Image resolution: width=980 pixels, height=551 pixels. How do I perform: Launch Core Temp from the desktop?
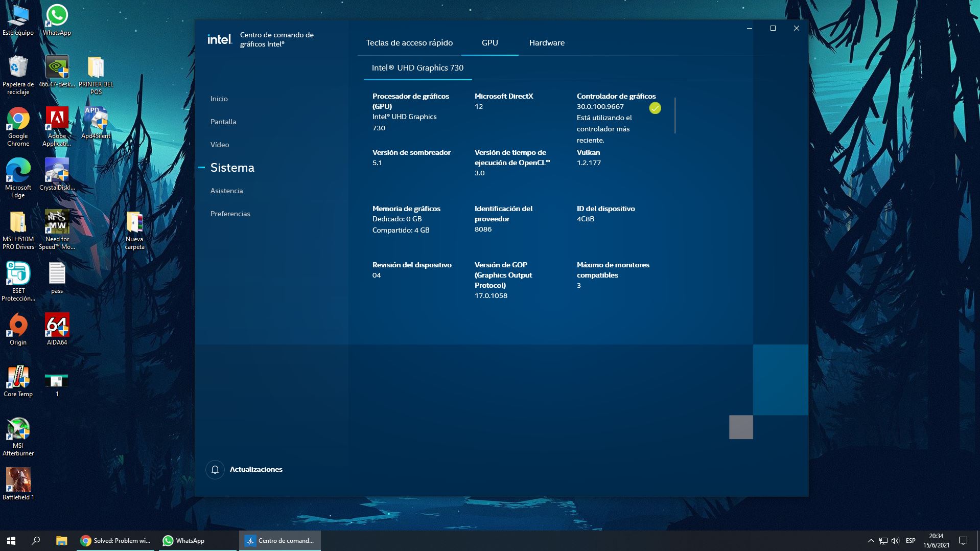click(18, 377)
